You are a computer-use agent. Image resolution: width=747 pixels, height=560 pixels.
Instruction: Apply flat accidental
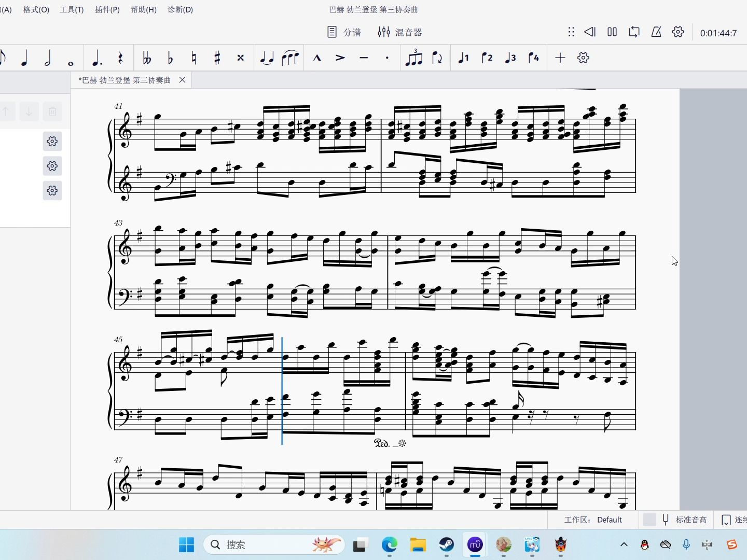coord(170,58)
